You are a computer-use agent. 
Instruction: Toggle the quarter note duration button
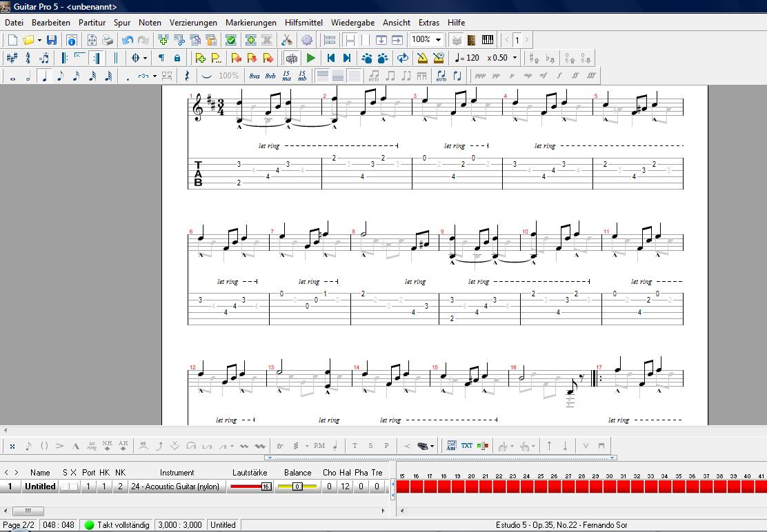[x=45, y=76]
